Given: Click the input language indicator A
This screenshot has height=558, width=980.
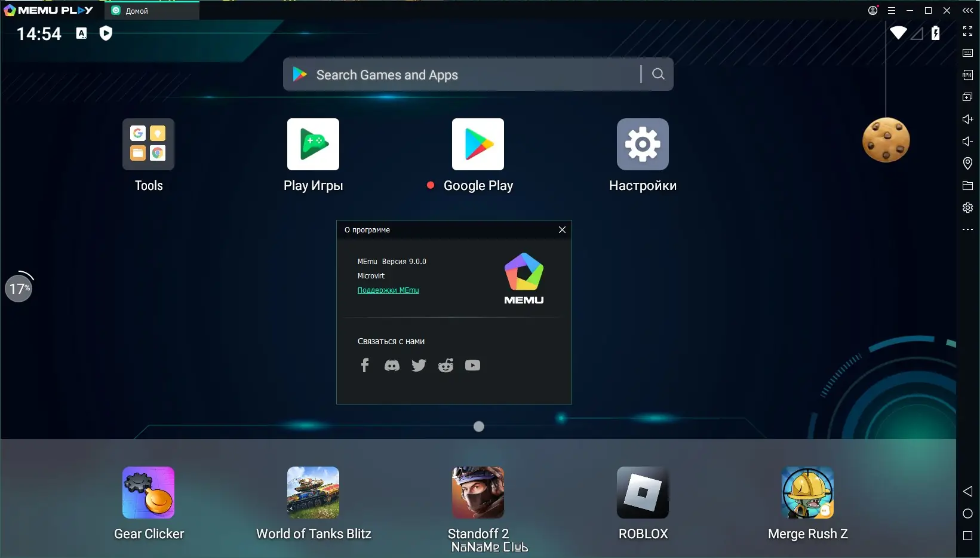Looking at the screenshot, I should pyautogui.click(x=81, y=33).
